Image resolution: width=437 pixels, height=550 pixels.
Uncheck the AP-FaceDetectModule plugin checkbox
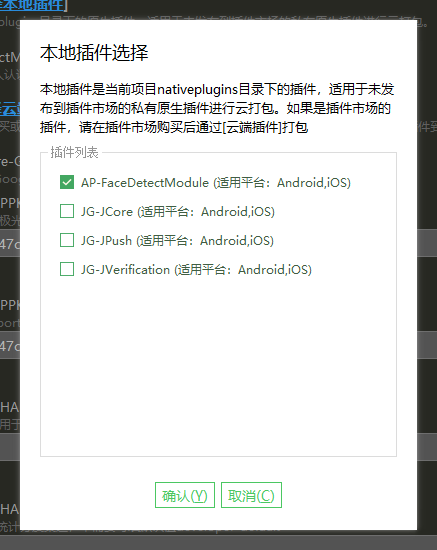tap(67, 182)
